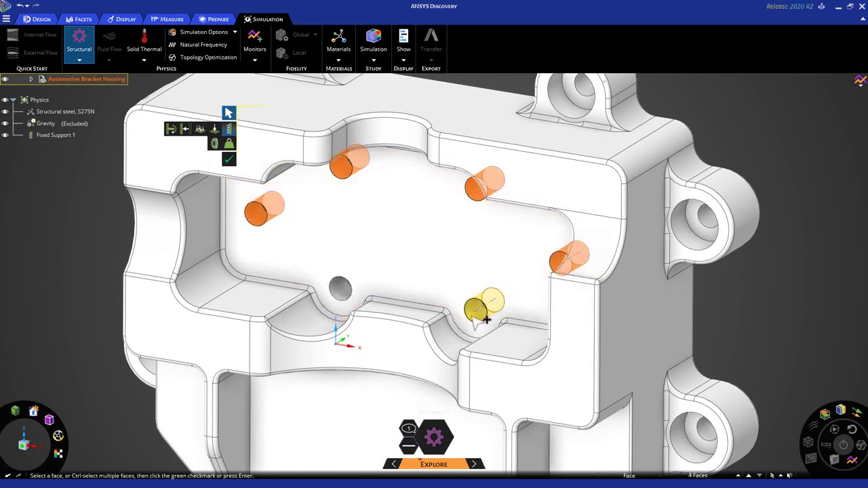Open the Simulation Options dropdown arrow
Image resolution: width=868 pixels, height=488 pixels.
coord(235,32)
